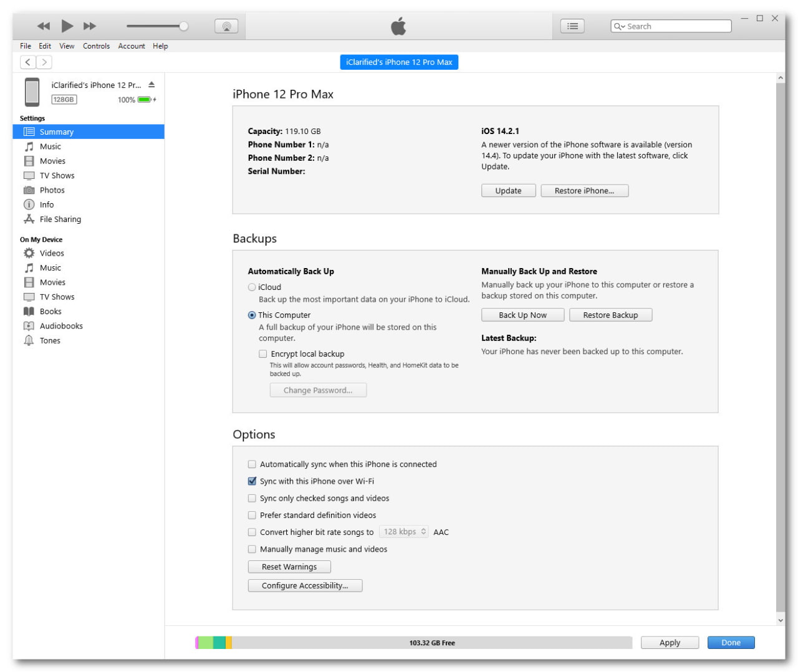This screenshot has width=798, height=672.
Task: Click the Back Up Now button
Action: [522, 315]
